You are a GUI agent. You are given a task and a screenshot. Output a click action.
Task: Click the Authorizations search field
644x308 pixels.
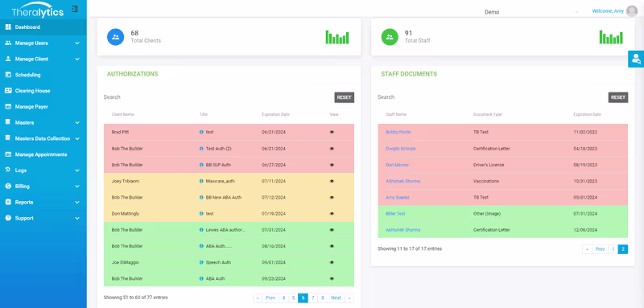click(x=217, y=97)
